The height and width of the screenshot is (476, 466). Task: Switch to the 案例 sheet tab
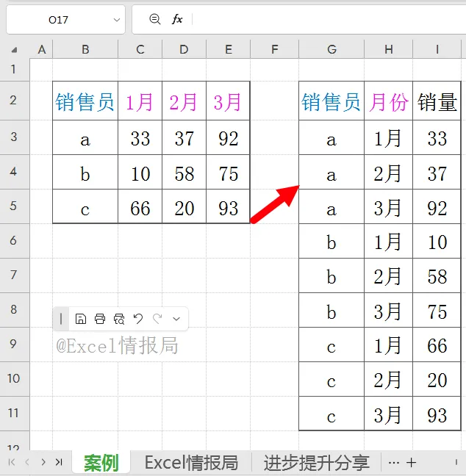click(x=101, y=463)
